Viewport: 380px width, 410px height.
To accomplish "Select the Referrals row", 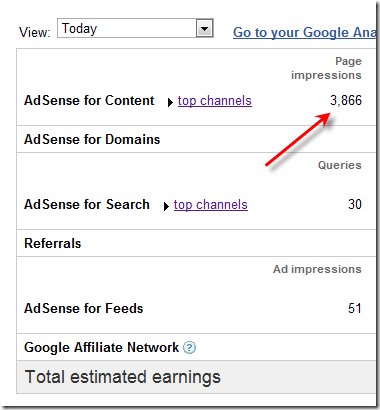I will (196, 243).
